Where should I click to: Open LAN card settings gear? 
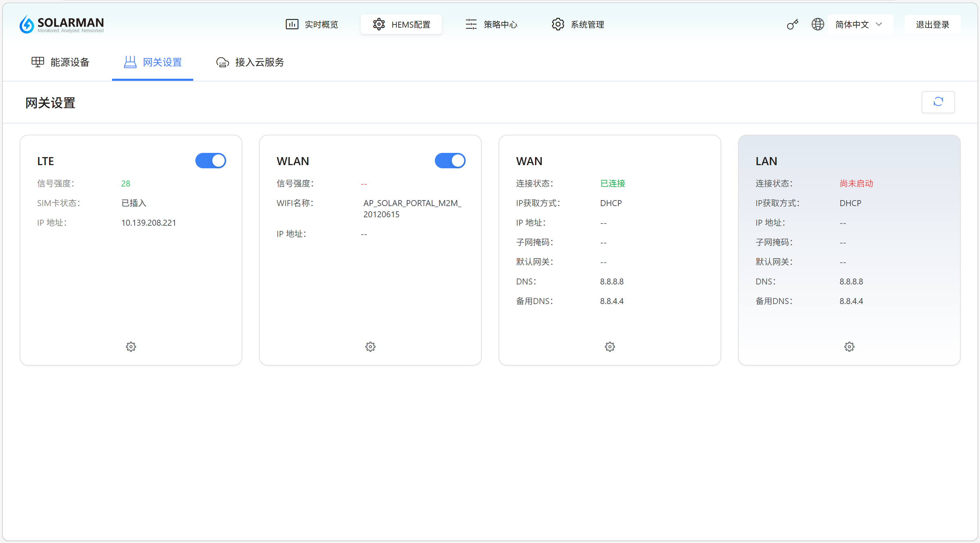click(849, 346)
